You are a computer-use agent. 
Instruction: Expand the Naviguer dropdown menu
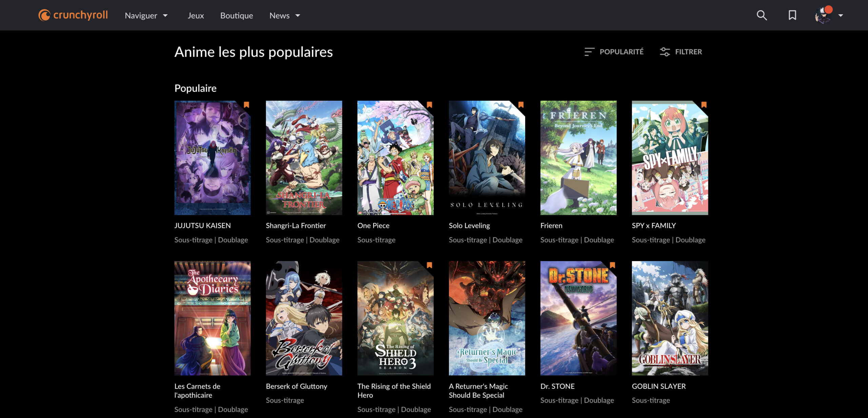pos(146,16)
